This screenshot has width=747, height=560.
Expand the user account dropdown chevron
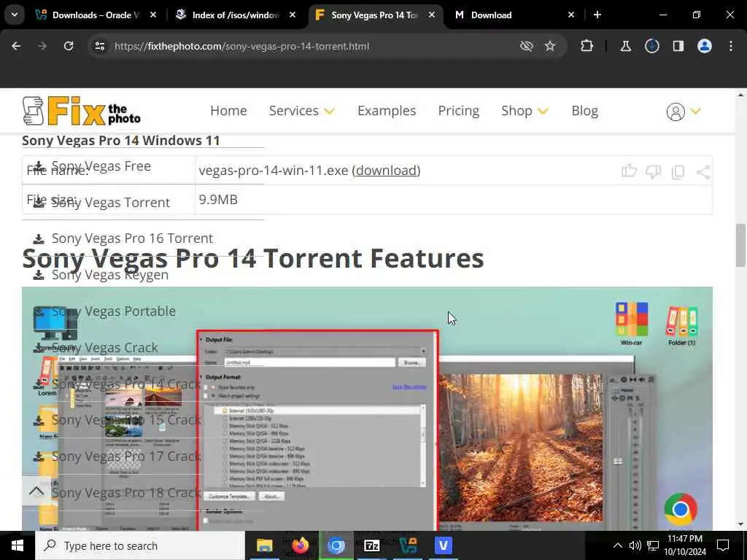point(695,112)
